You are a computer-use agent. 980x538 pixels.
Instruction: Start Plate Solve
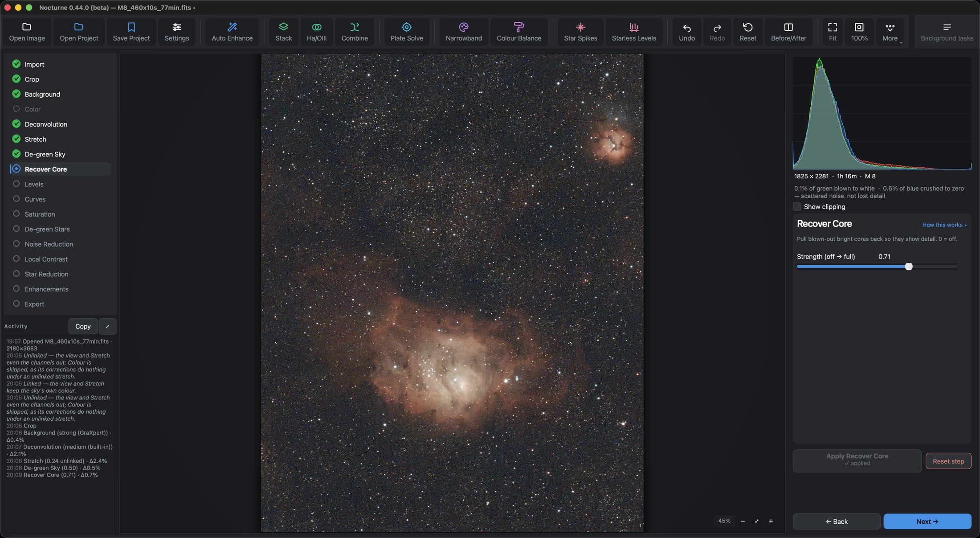[407, 32]
